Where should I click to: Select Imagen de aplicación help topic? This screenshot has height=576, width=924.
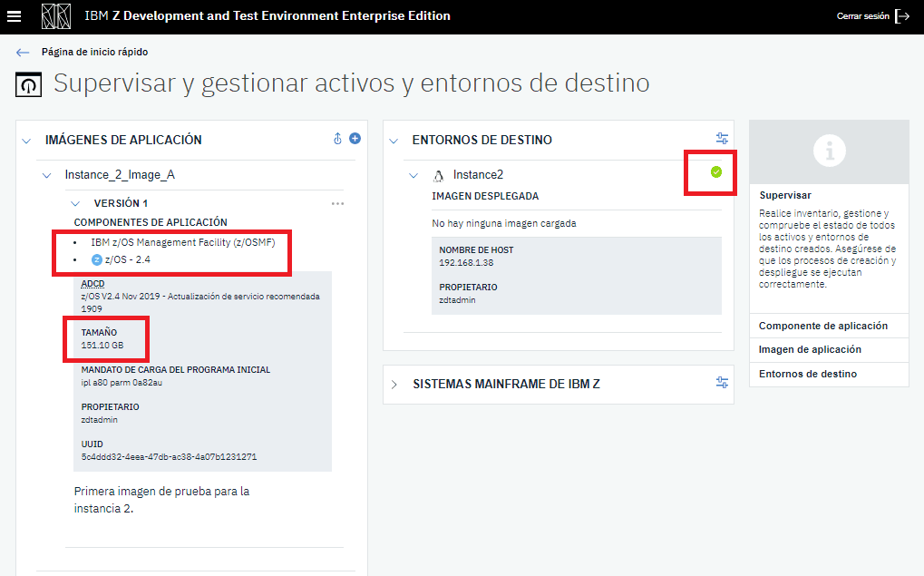[x=810, y=349]
